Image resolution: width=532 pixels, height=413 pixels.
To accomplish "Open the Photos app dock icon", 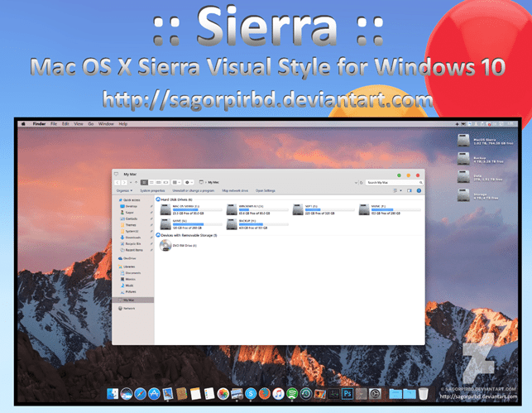I will (223, 394).
